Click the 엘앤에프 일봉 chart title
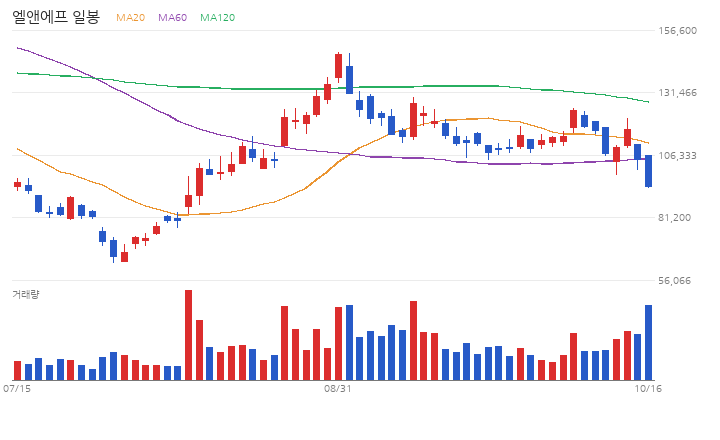 pos(56,17)
